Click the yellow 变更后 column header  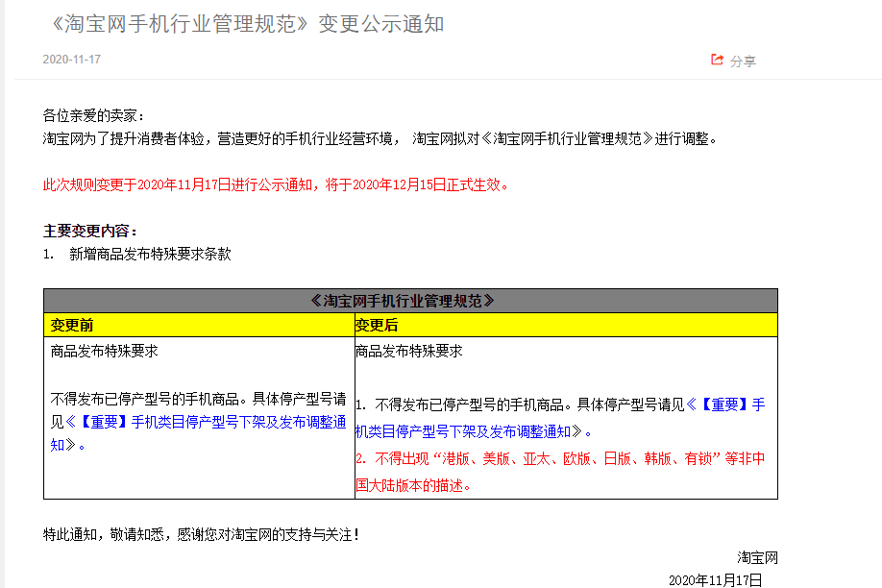[567, 326]
